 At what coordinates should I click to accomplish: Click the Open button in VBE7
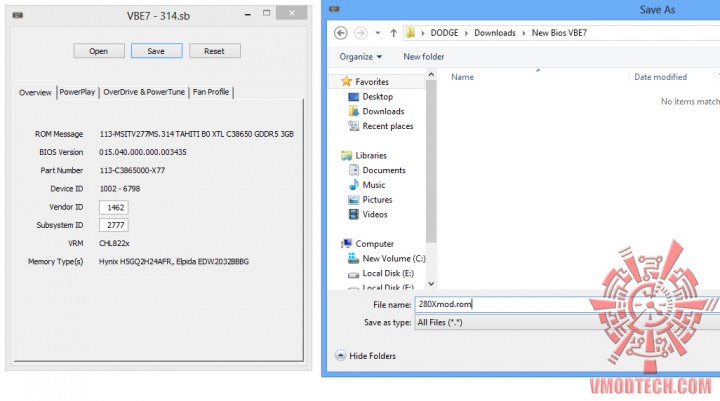(x=99, y=51)
